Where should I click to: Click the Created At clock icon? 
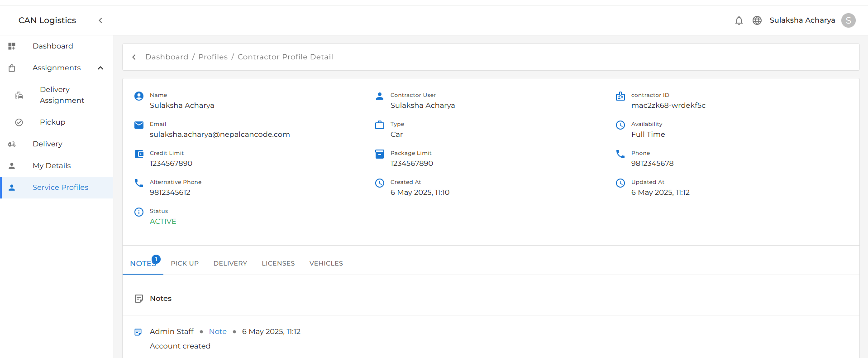(380, 183)
